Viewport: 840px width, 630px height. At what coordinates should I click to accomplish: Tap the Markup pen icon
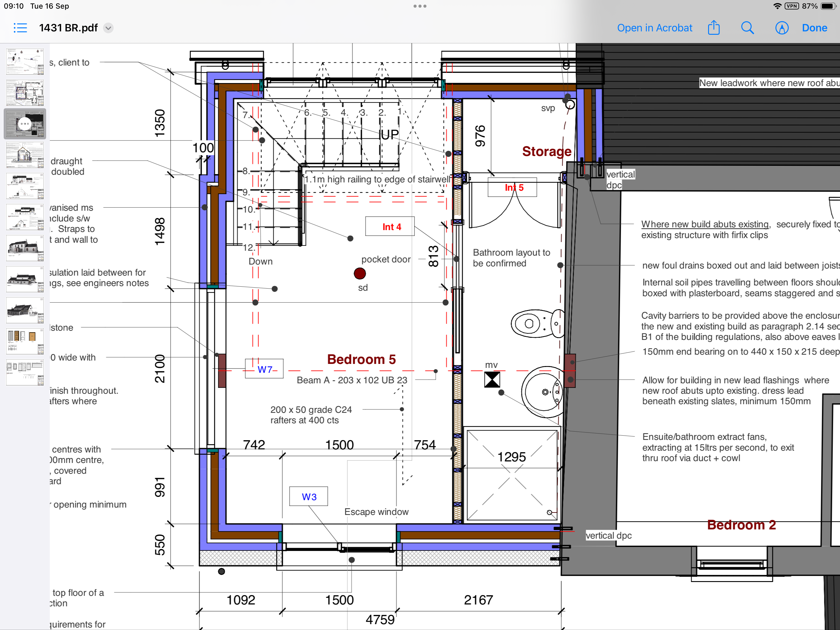[782, 28]
